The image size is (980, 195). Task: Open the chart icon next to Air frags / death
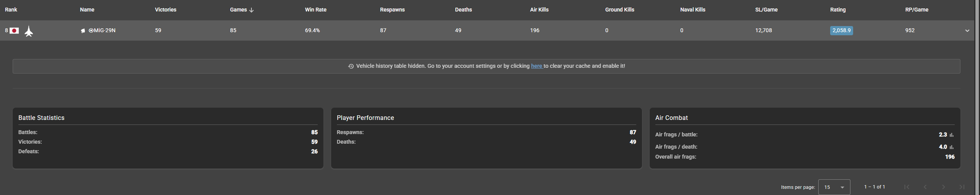[952, 147]
